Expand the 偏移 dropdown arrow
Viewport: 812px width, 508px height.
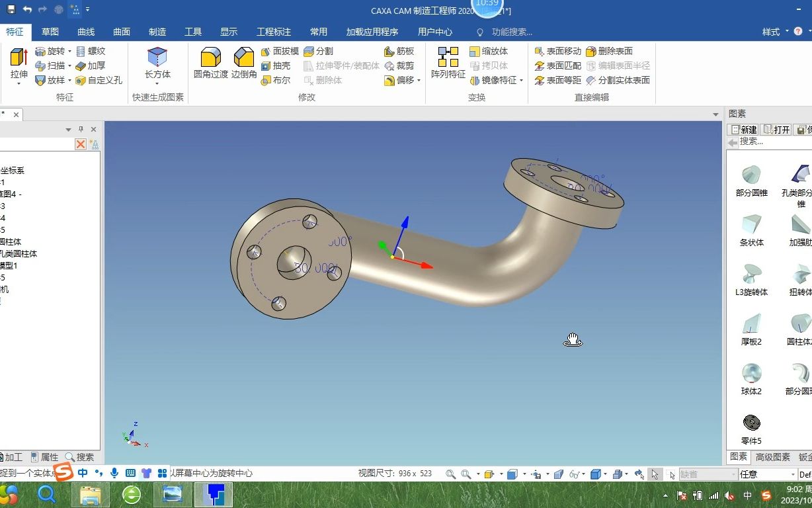[x=419, y=81]
